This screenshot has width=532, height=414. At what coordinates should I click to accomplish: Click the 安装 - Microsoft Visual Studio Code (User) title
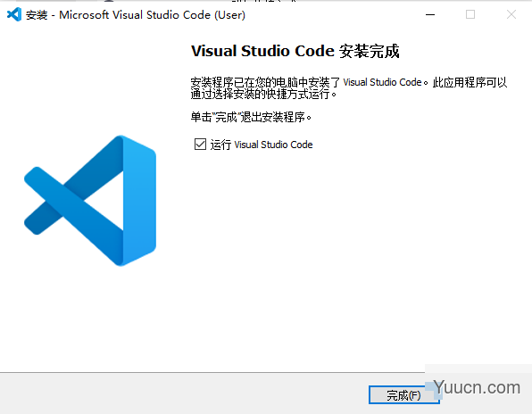[x=136, y=15]
